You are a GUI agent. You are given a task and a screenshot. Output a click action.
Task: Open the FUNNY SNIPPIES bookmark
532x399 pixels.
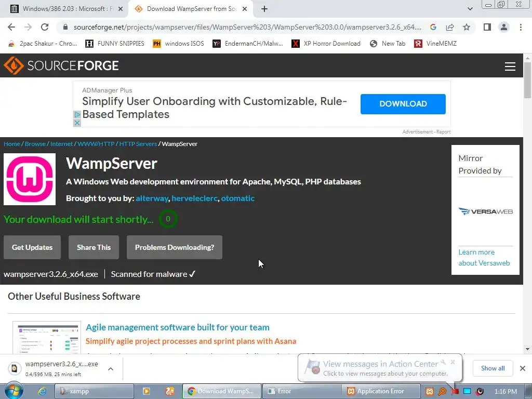(115, 44)
